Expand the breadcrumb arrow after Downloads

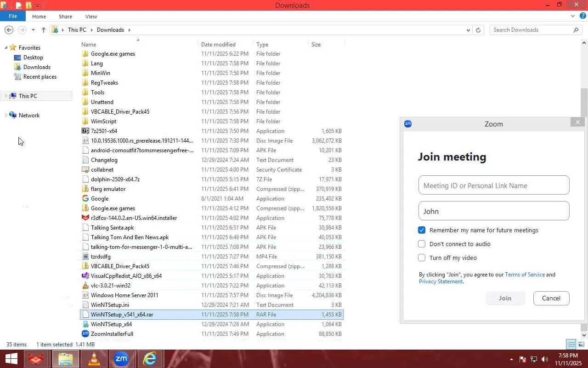click(x=129, y=30)
